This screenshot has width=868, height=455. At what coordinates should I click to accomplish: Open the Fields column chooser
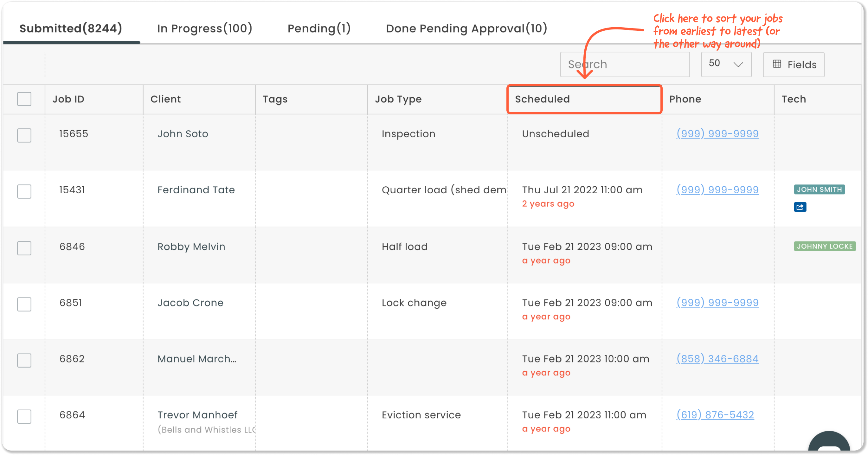[794, 65]
